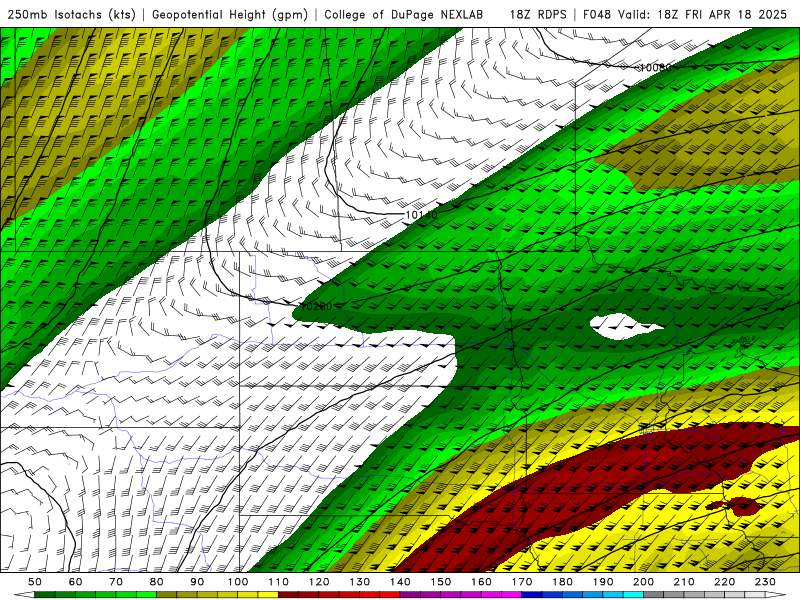Click the lightest gray swatch ending at 230
The width and height of the screenshot is (800, 600).
pyautogui.click(x=755, y=595)
